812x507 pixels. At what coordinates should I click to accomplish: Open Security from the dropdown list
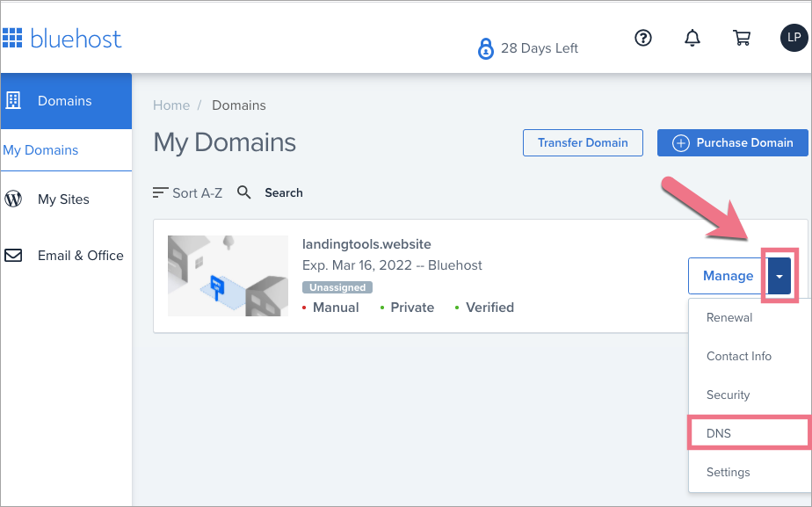pyautogui.click(x=728, y=395)
